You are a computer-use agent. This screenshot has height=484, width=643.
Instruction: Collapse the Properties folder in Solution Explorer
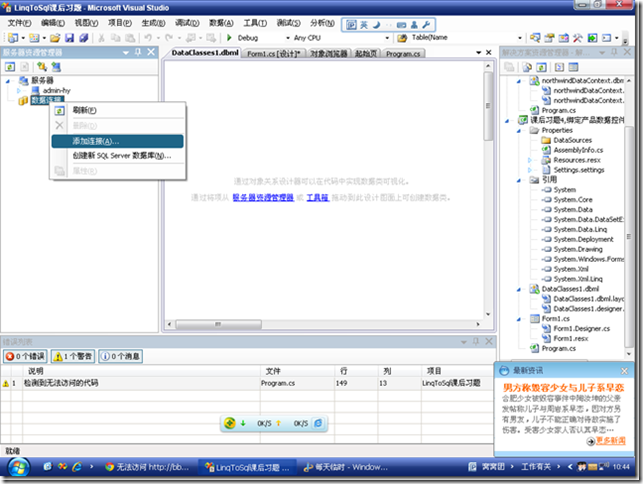coord(519,131)
